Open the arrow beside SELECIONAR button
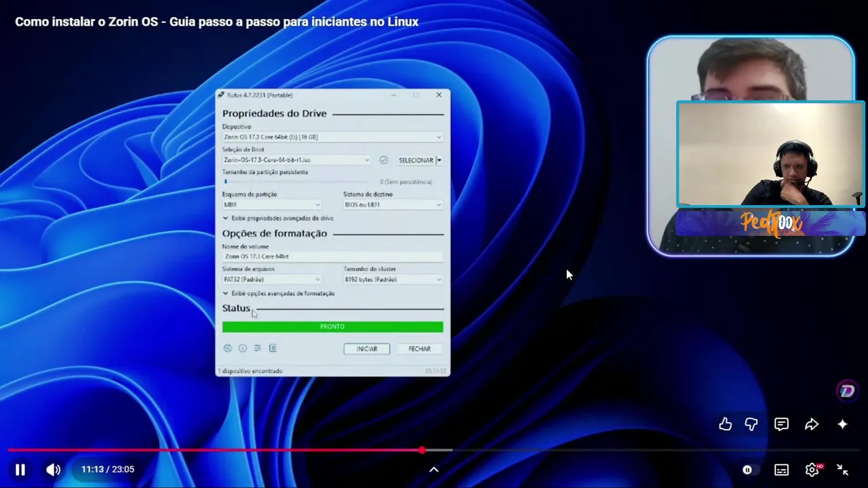This screenshot has height=488, width=868. click(439, 160)
